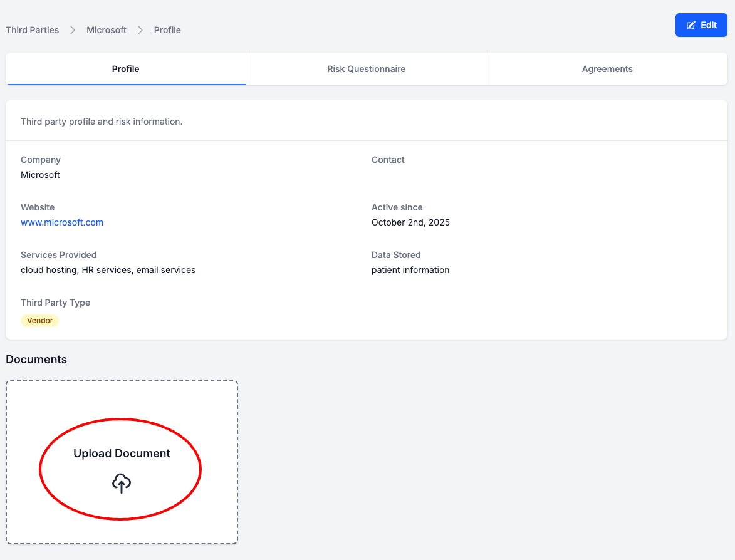Click the profile description text
This screenshot has height=560, width=735.
coord(102,122)
